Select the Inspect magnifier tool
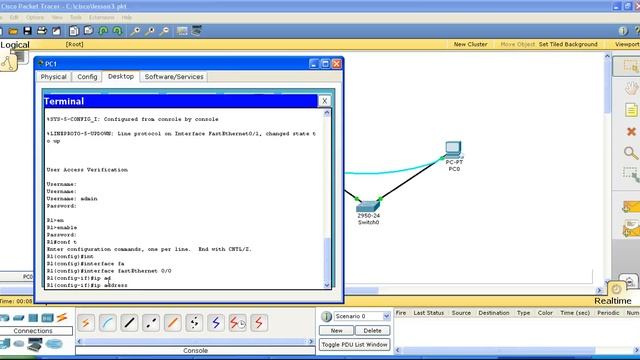 pos(631,153)
